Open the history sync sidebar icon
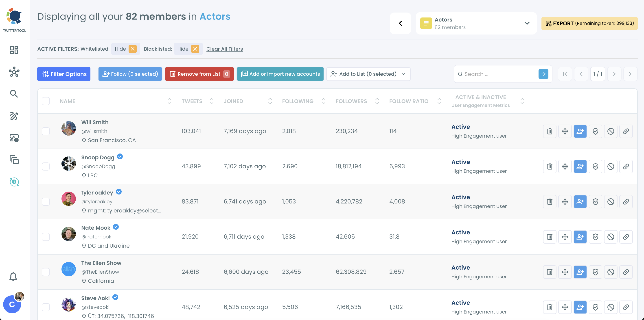The width and height of the screenshot is (644, 320). coord(14,182)
